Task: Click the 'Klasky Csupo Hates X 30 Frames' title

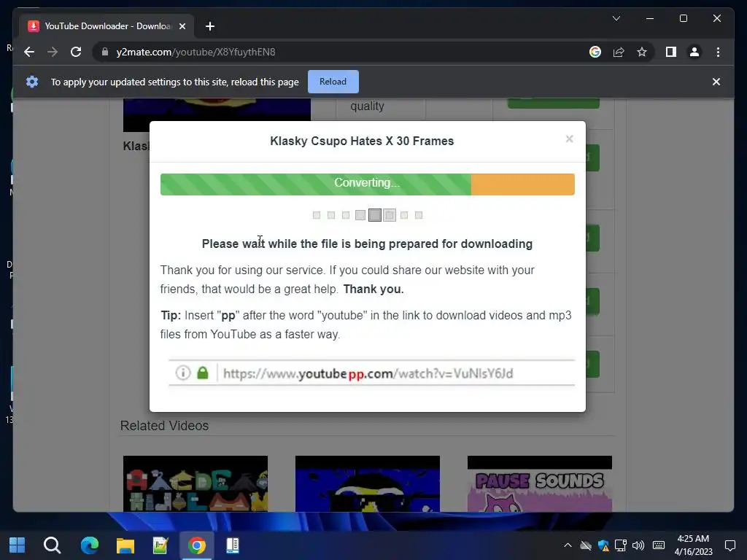Action: 362,141
